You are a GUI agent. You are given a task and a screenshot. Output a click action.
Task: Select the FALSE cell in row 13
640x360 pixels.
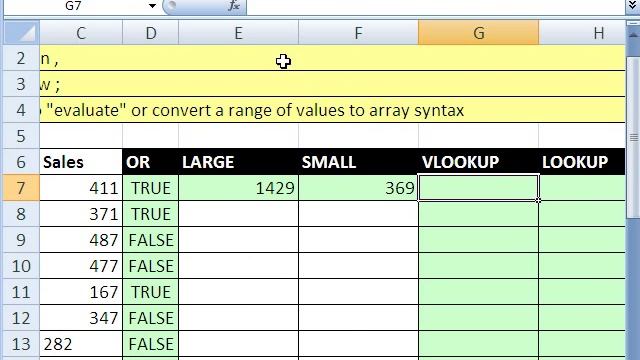tap(151, 344)
